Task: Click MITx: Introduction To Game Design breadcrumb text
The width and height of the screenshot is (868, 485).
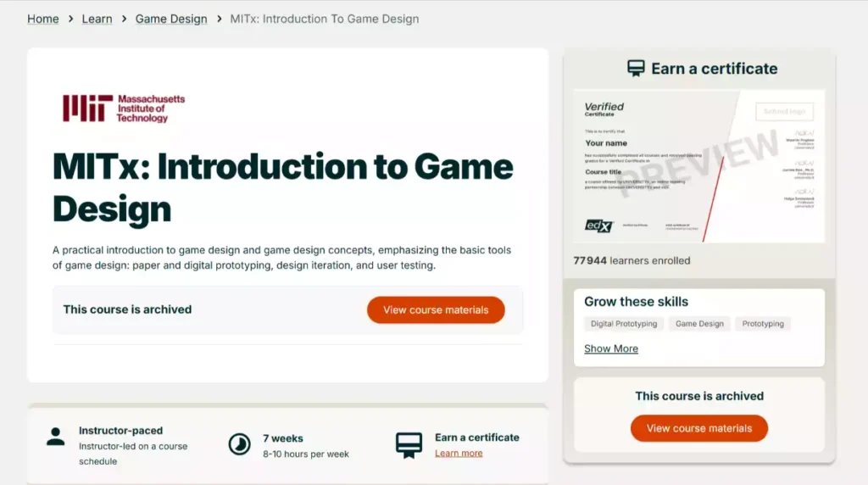Action: point(325,19)
